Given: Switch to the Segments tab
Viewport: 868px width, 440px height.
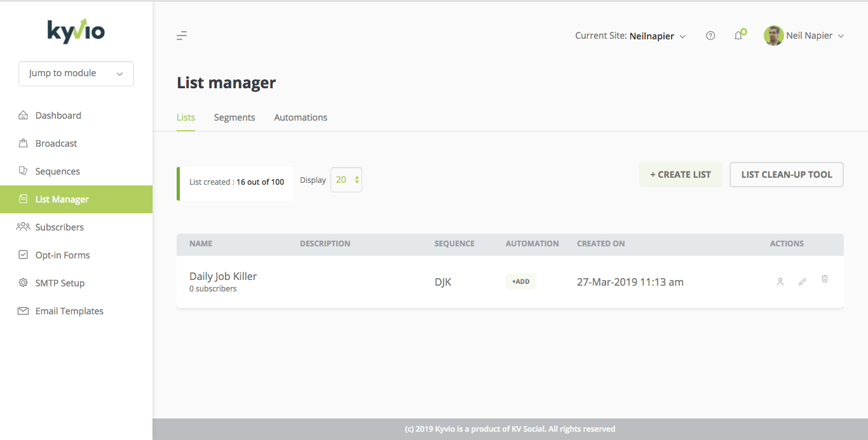Looking at the screenshot, I should point(234,117).
